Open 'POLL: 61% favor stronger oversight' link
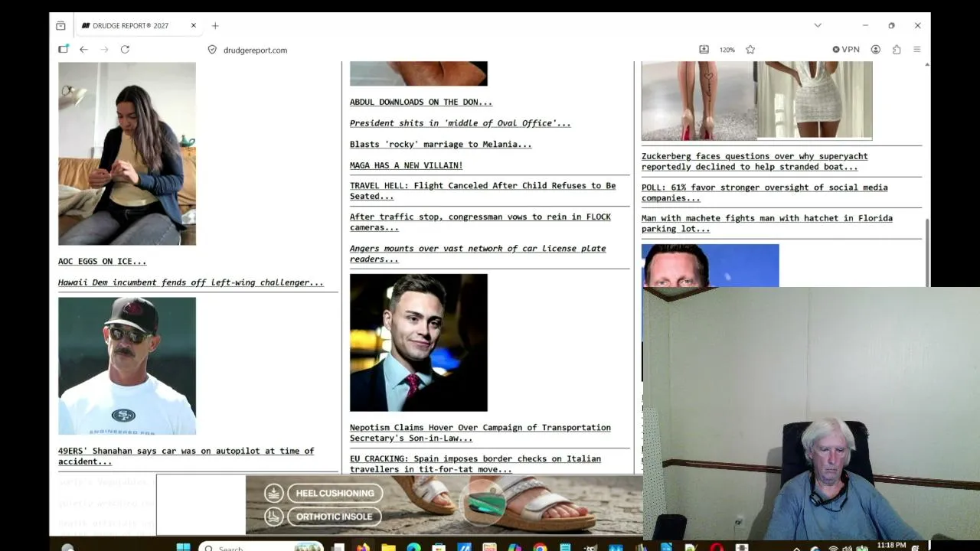 [x=764, y=192]
